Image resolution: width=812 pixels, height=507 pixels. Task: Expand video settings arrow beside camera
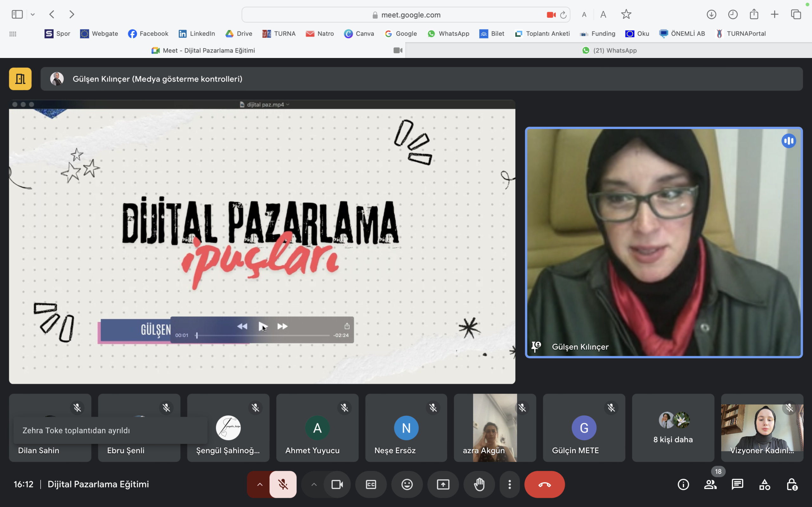314,484
